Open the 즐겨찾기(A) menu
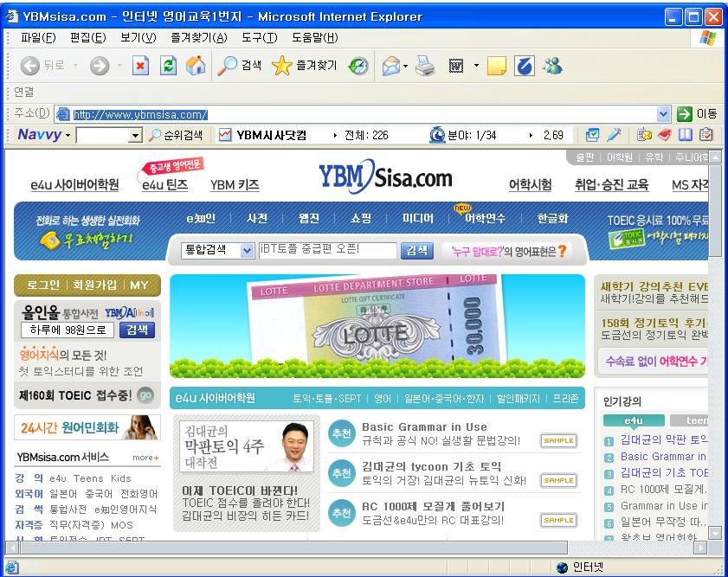The width and height of the screenshot is (728, 577). tap(199, 37)
